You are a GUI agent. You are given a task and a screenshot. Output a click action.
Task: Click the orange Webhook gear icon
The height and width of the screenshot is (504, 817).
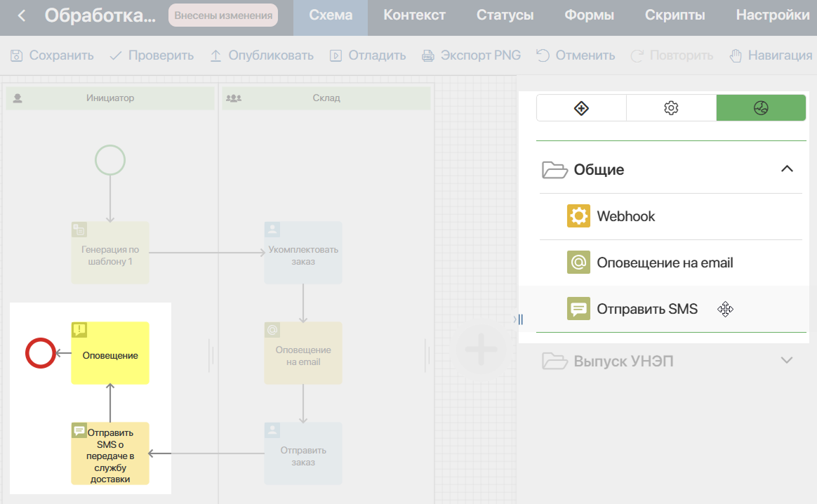click(x=578, y=215)
